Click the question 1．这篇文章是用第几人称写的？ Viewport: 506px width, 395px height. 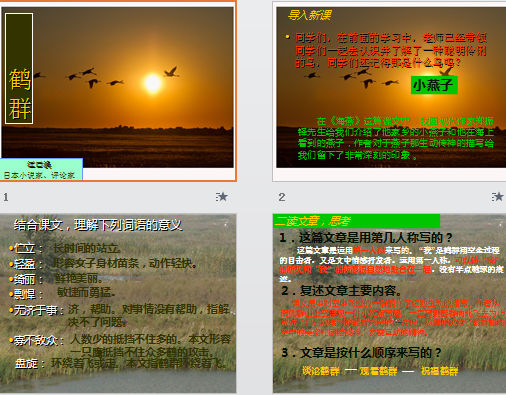tap(366, 238)
